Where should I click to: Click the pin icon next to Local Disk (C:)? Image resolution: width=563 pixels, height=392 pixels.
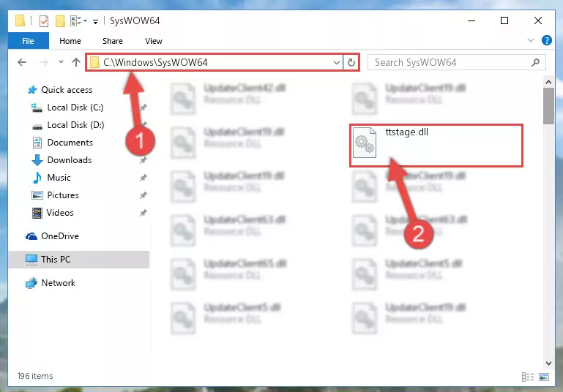[143, 108]
